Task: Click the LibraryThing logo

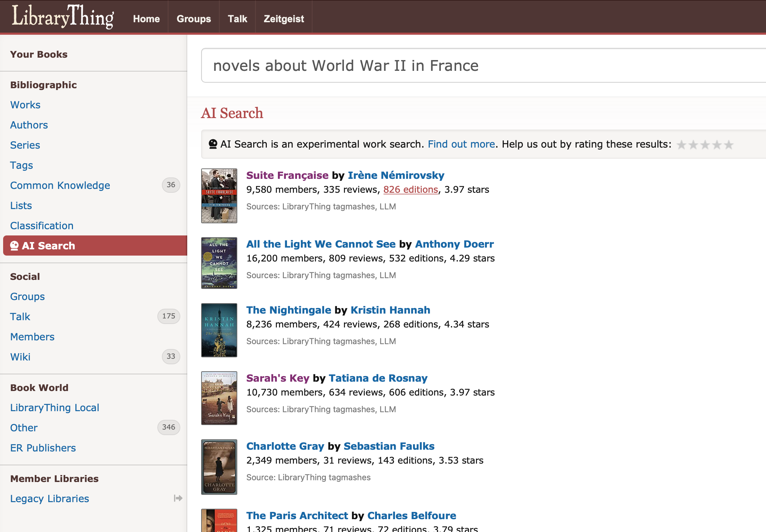Action: coord(63,17)
